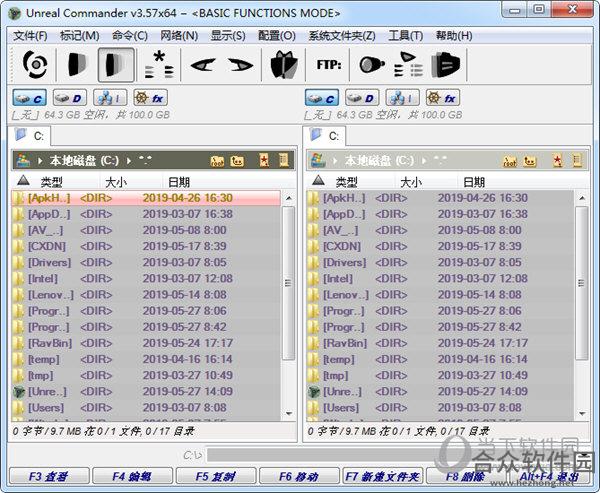Toggle the pressed panel view mode icon
Screen dimensions: 600x493
[x=116, y=65]
